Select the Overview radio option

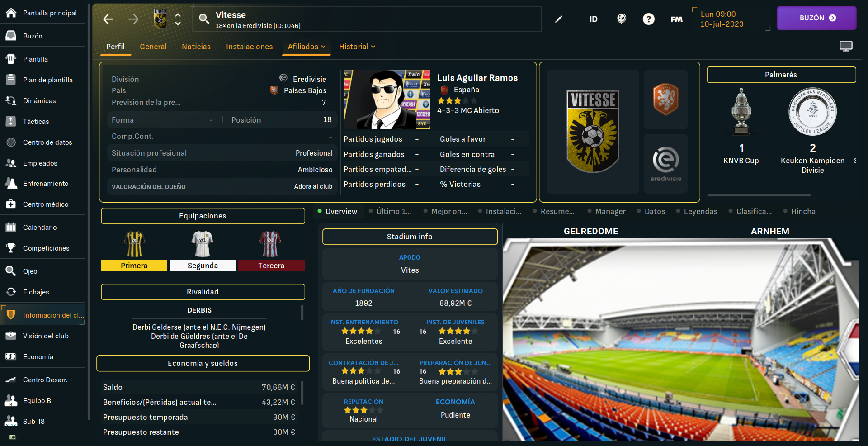tap(337, 211)
